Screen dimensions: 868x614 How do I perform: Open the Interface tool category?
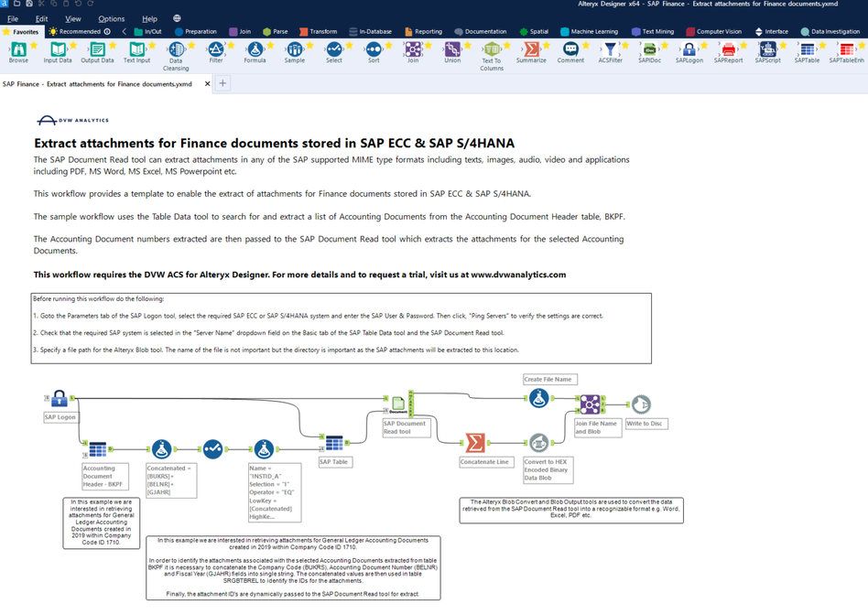point(771,31)
